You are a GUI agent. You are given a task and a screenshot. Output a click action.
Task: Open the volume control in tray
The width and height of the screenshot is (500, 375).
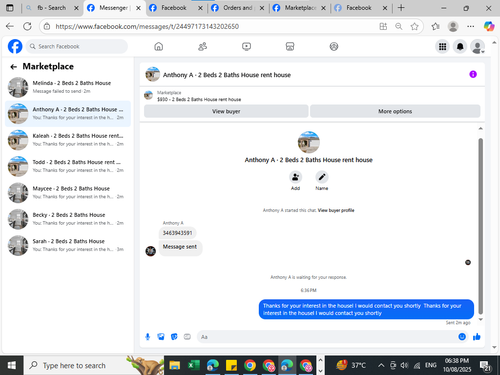[404, 366]
